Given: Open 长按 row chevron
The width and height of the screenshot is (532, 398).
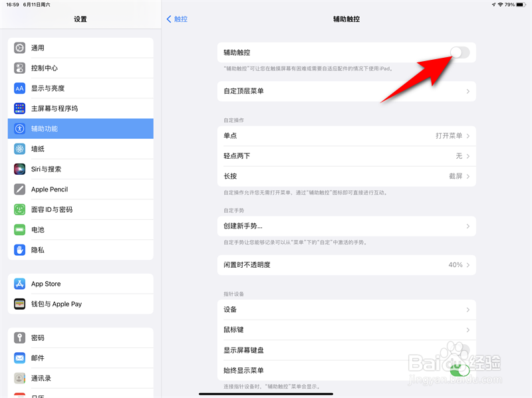Looking at the screenshot, I should click(468, 176).
